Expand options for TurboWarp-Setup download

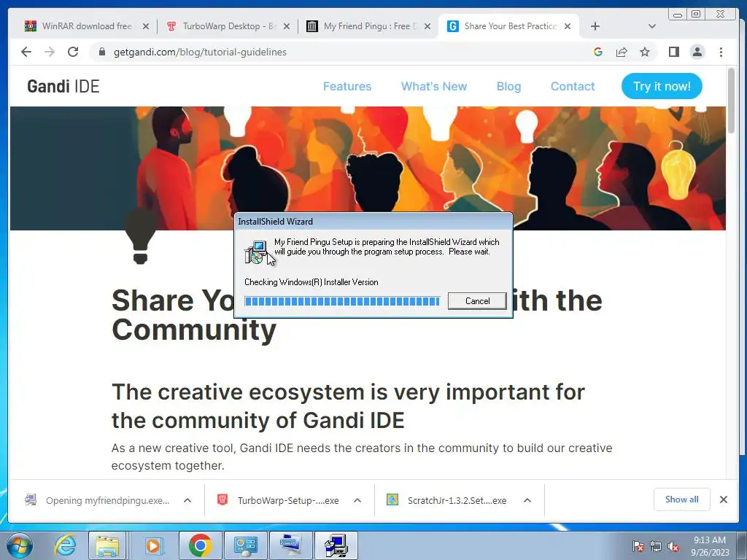coord(357,500)
